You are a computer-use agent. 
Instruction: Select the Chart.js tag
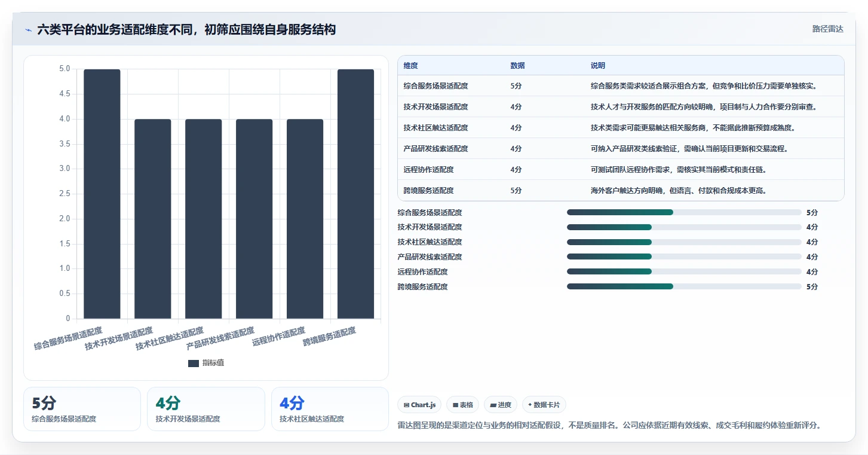pos(420,405)
